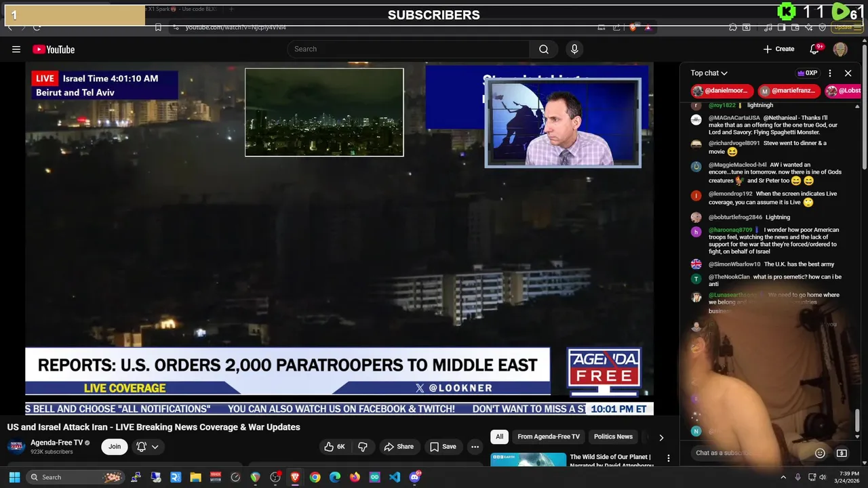Open the YouTube guide hamburger menu

16,49
